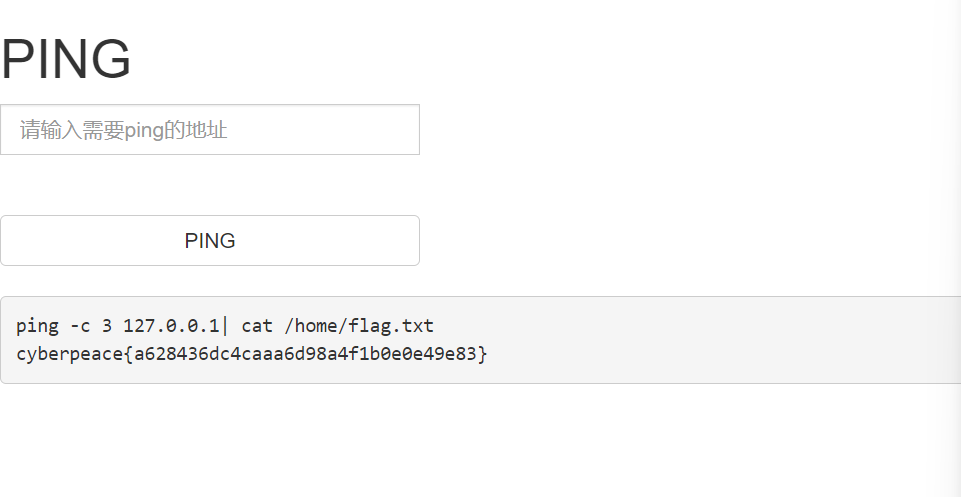961x497 pixels.
Task: Click the word cyberpeace in the flag
Action: 69,354
